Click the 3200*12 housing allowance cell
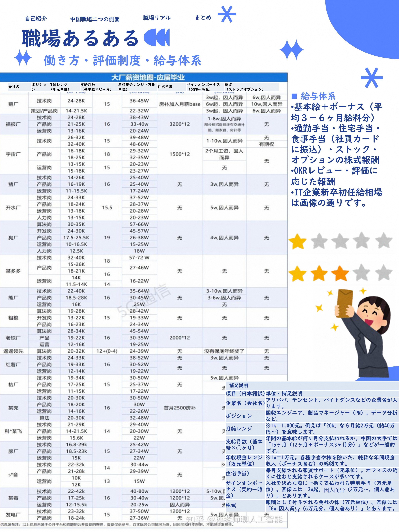This screenshot has height=532, width=399. [180, 124]
